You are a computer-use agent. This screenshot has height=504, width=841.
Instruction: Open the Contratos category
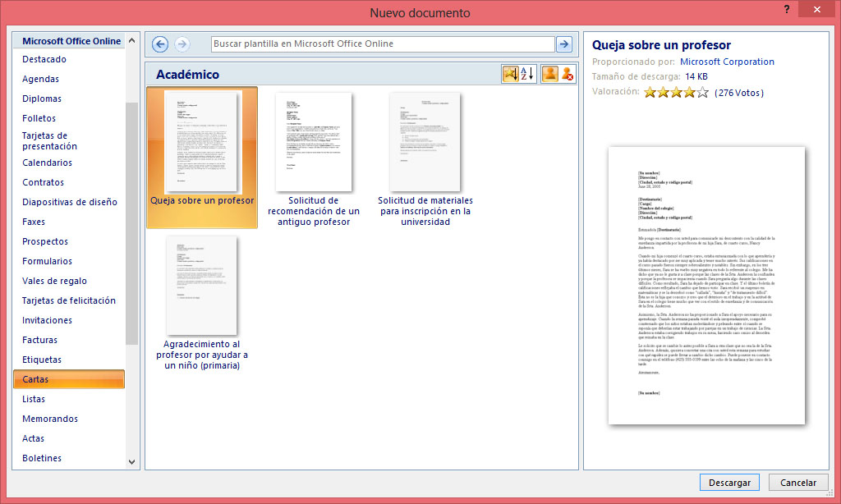point(44,183)
